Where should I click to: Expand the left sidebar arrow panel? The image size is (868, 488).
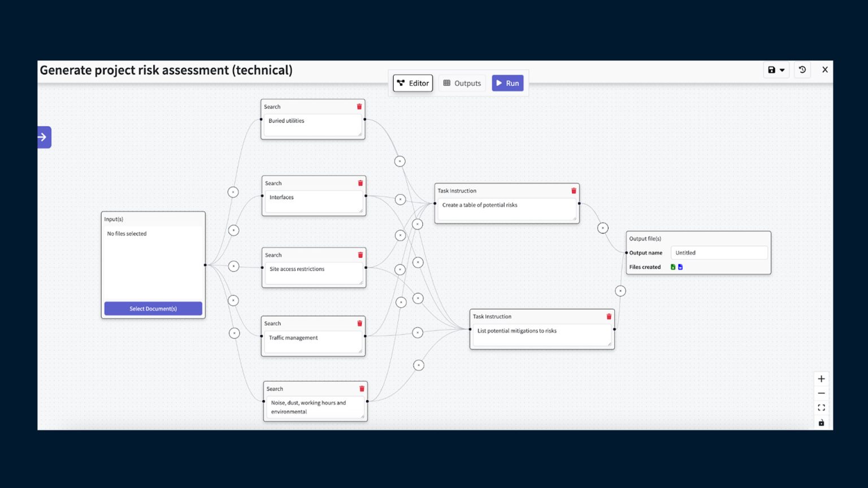coord(44,137)
